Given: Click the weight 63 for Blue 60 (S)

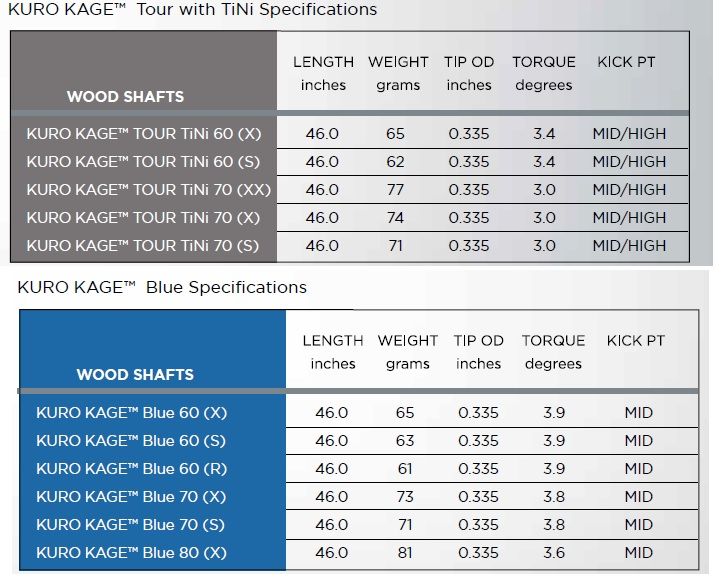Looking at the screenshot, I should pyautogui.click(x=405, y=441).
